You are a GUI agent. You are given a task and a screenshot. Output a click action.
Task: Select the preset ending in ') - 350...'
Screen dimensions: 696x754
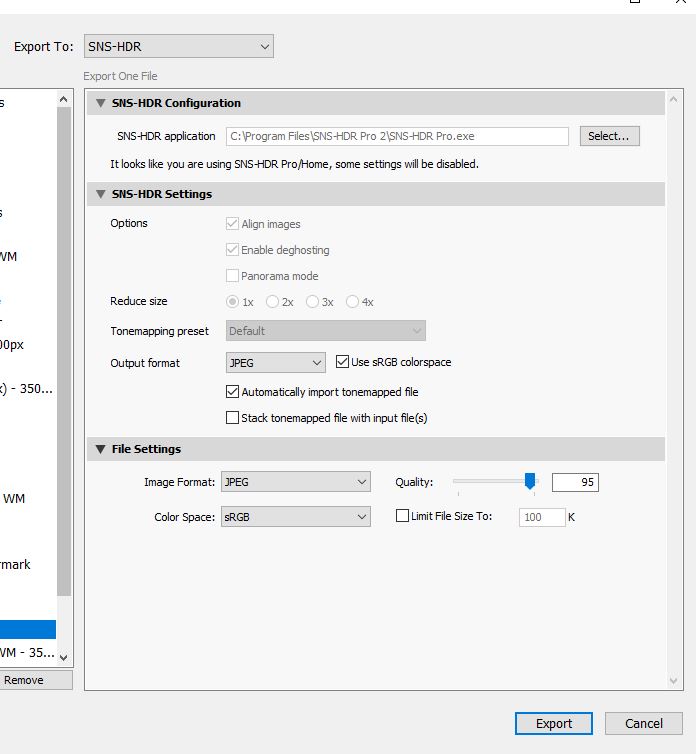28,389
